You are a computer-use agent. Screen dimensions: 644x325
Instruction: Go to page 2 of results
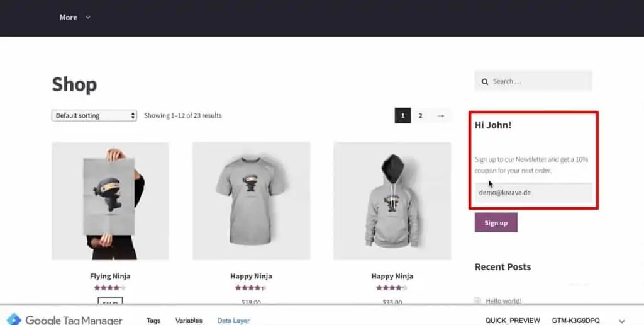[x=420, y=116]
